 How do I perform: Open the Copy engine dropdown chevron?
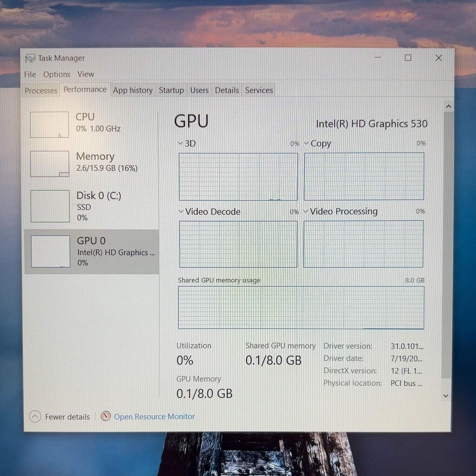point(306,143)
